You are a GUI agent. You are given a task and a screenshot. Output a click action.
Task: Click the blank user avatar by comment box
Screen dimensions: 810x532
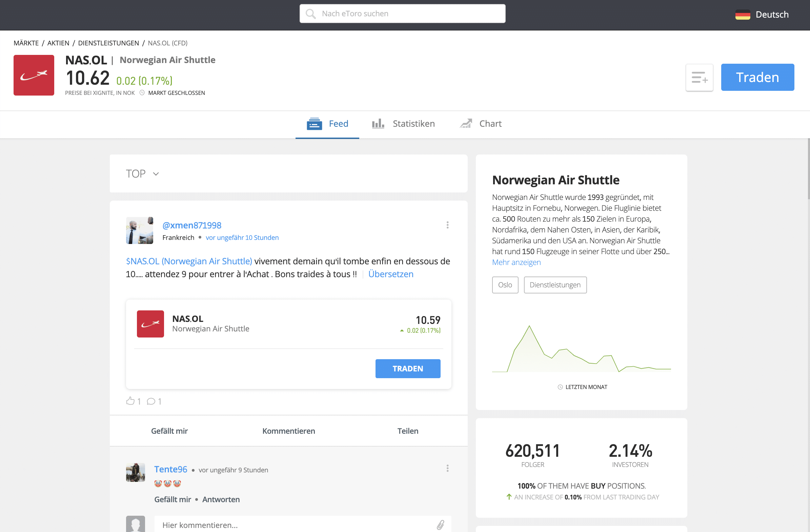(x=136, y=524)
